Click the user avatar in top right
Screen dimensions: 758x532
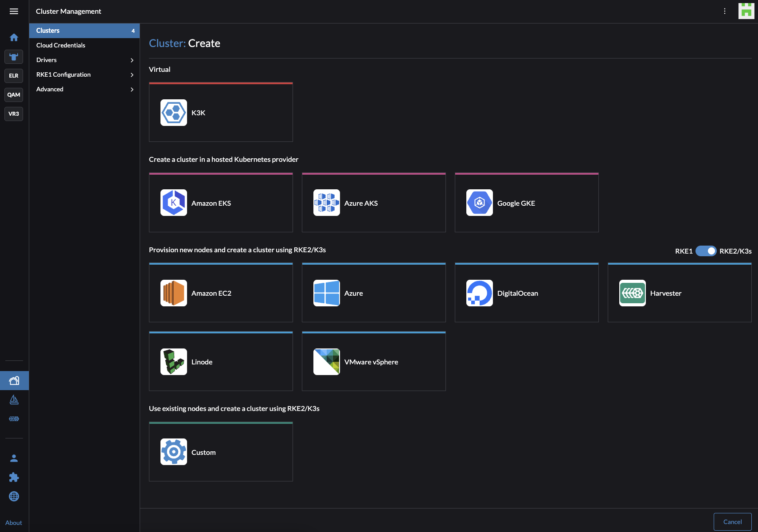pos(746,11)
